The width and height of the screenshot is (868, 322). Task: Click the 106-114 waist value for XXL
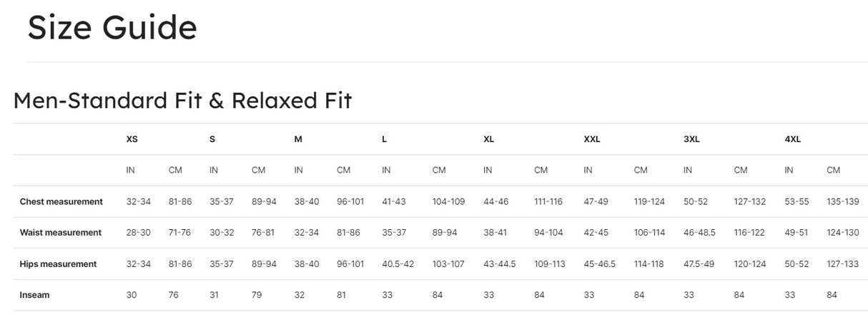pos(649,233)
